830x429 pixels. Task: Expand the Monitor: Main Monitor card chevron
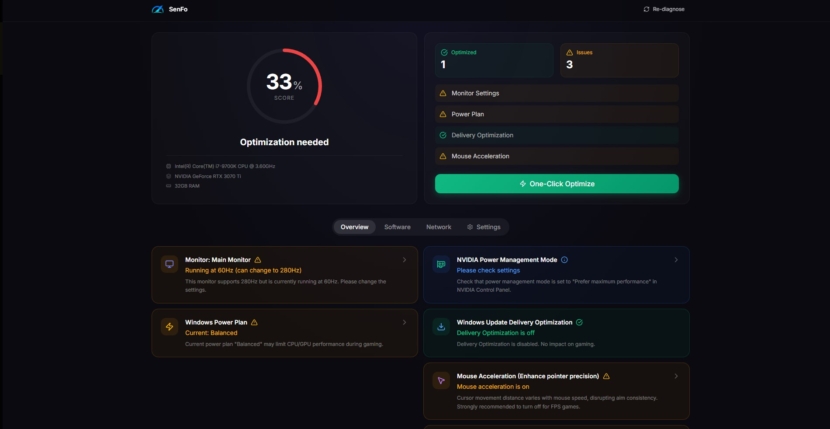pos(404,260)
